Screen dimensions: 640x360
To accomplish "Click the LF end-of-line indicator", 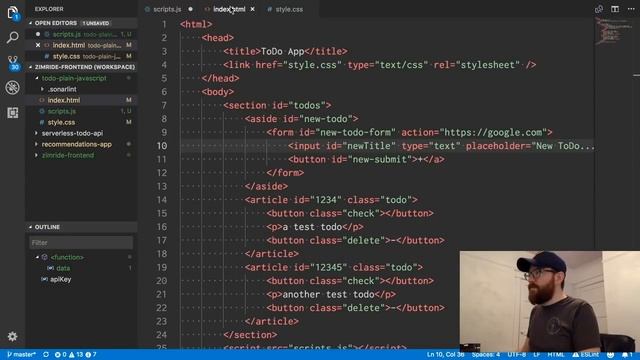I will (x=536, y=354).
